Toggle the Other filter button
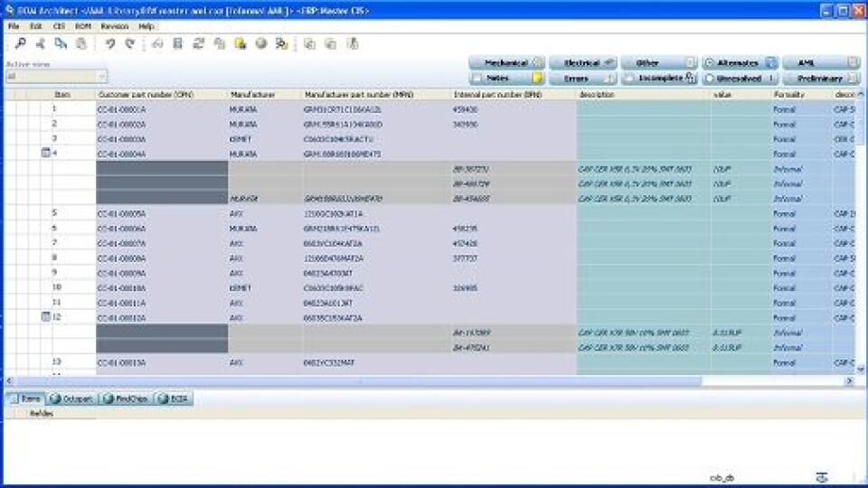868x488 pixels. (x=659, y=62)
